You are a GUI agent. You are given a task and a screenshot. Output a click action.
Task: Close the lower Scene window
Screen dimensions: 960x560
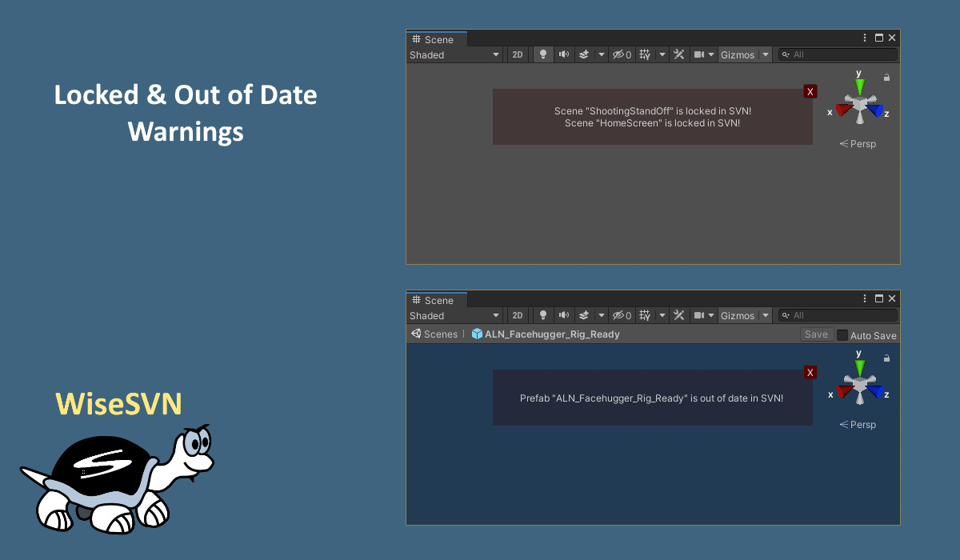[x=892, y=298]
